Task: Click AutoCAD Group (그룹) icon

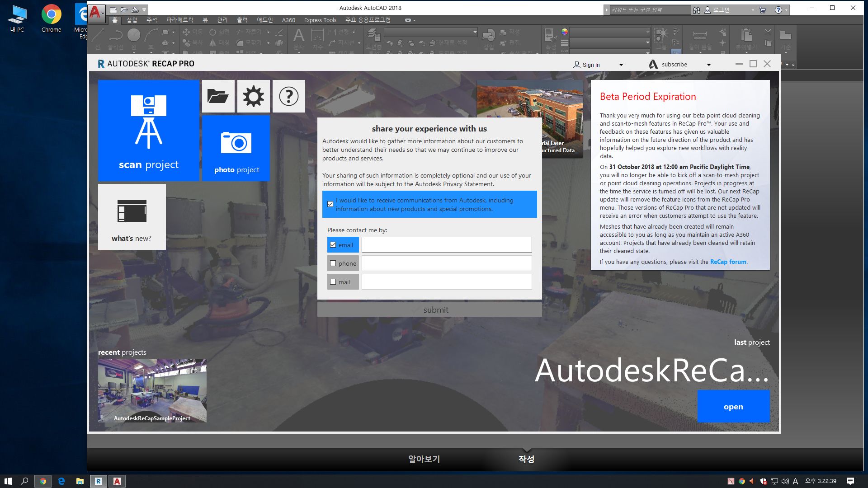Action: tap(661, 35)
